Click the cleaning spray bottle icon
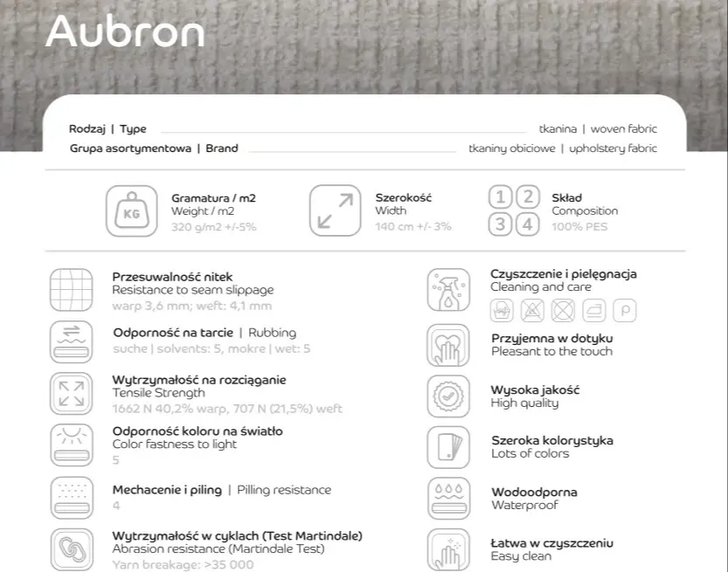Screen dimensions: 728x572 pyautogui.click(x=448, y=290)
